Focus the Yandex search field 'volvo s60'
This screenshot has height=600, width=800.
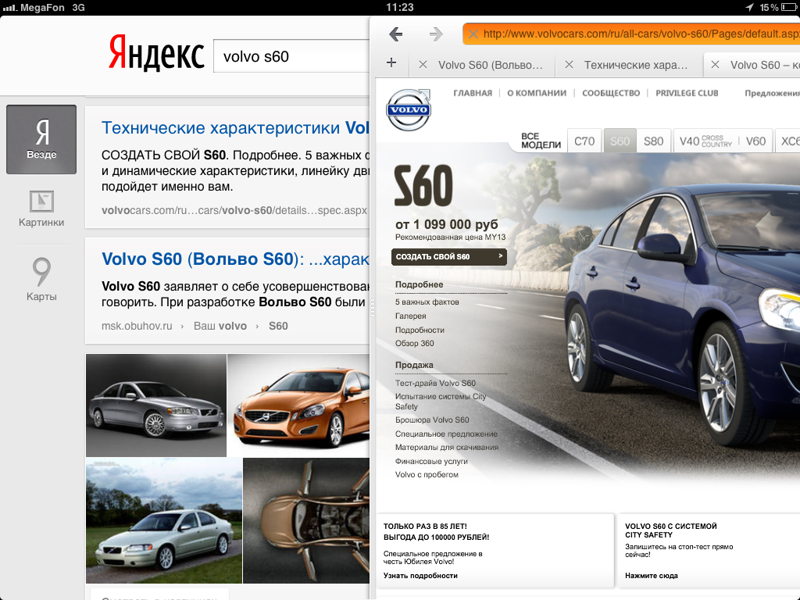tap(291, 56)
